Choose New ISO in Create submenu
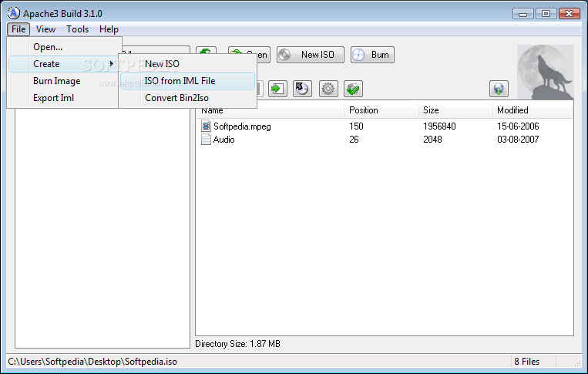The image size is (588, 374). pos(187,64)
